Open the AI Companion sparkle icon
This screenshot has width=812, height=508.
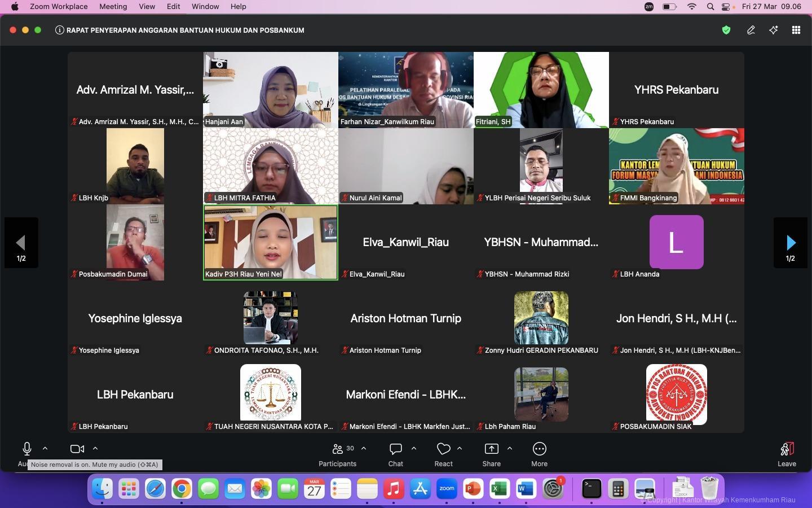coord(773,30)
